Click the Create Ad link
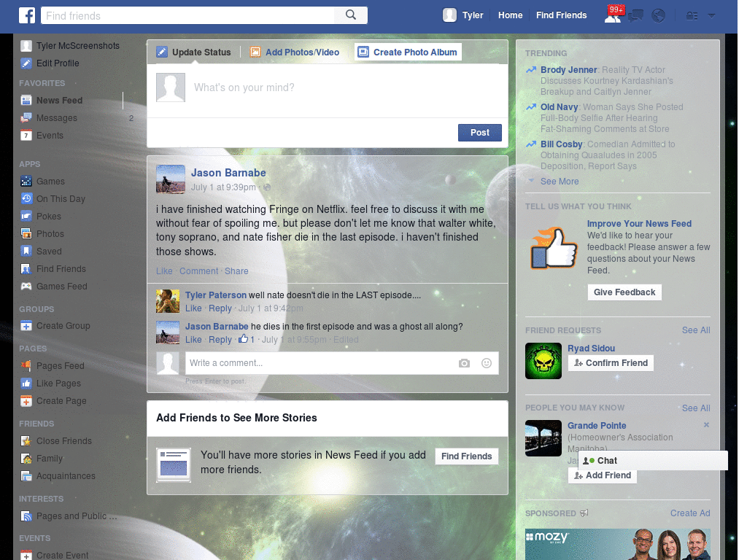 pos(690,513)
